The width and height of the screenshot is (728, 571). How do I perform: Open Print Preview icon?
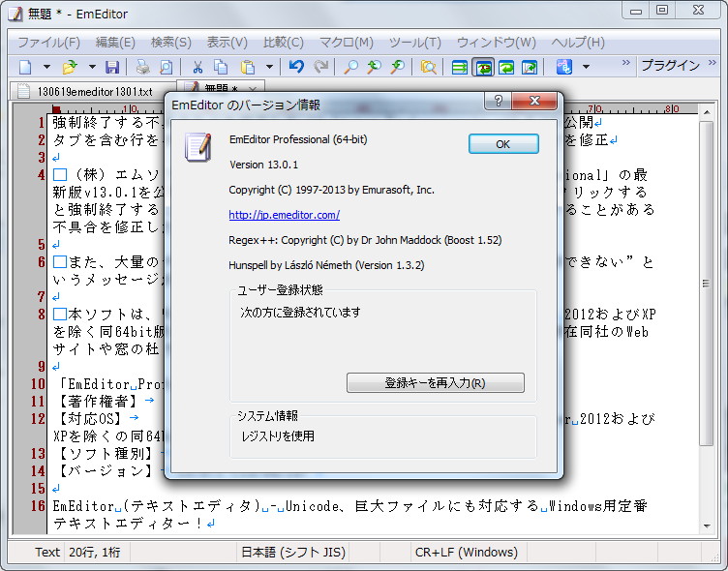(x=166, y=67)
